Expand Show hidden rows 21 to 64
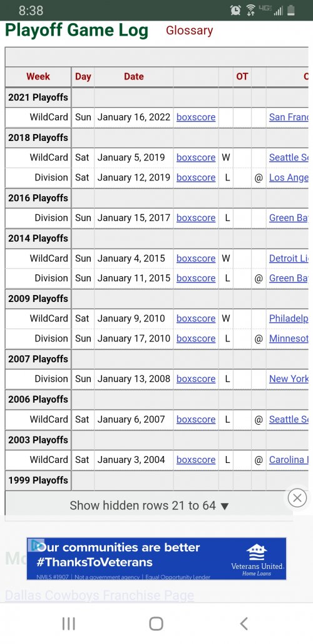This screenshot has height=644, width=313. (149, 505)
